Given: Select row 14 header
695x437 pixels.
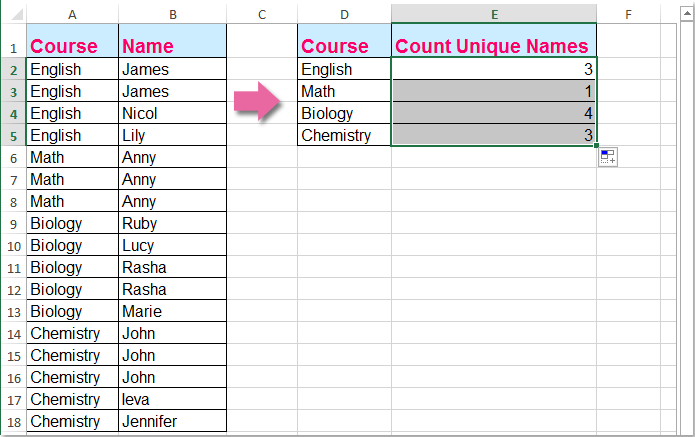Looking at the screenshot, I should pos(13,333).
